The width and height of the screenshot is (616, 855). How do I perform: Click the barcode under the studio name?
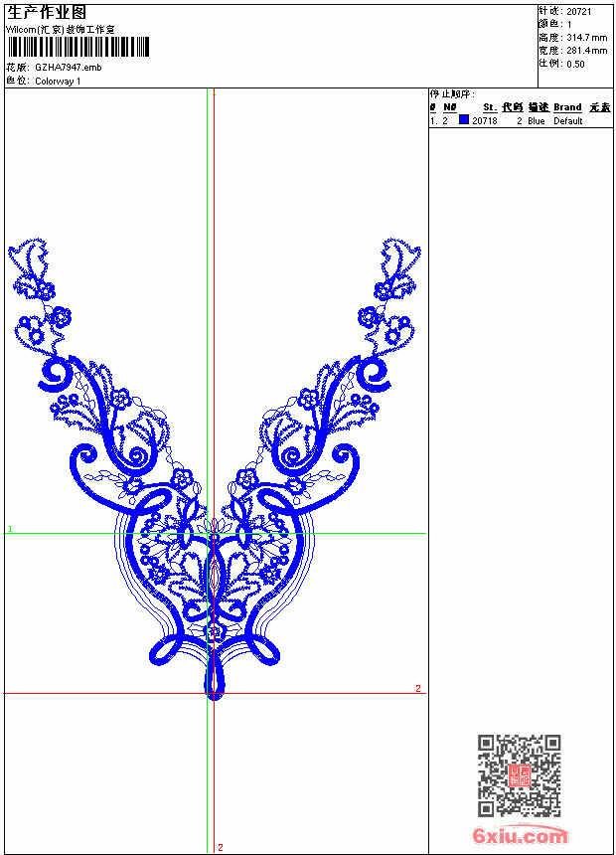[77, 47]
